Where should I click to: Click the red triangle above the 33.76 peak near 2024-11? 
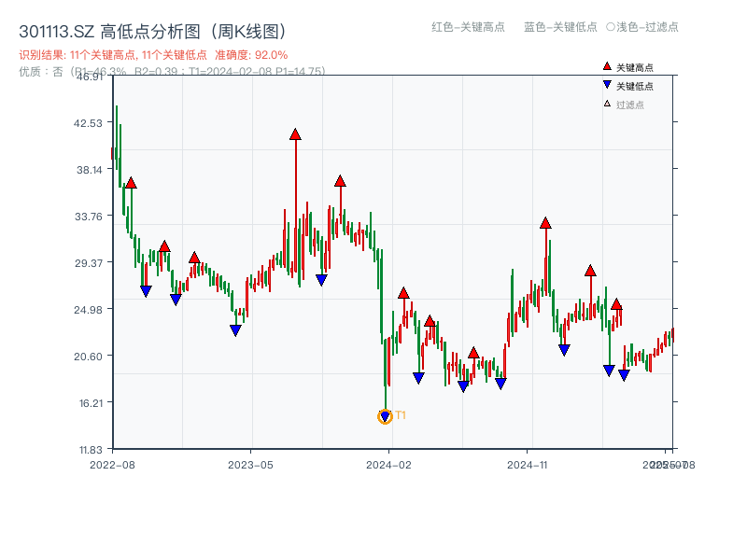point(545,223)
